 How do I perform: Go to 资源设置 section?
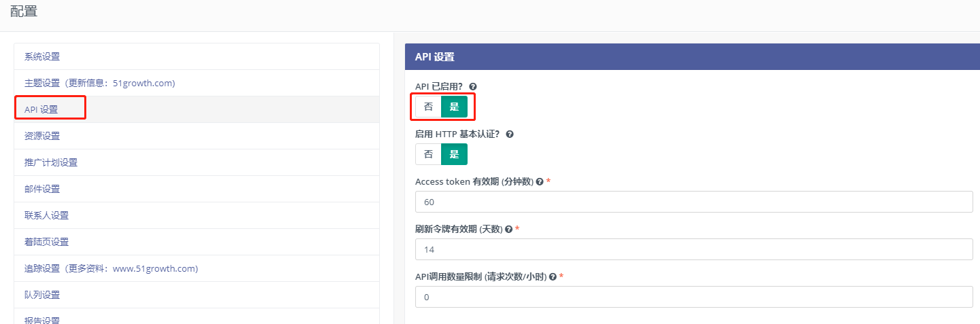(x=42, y=136)
